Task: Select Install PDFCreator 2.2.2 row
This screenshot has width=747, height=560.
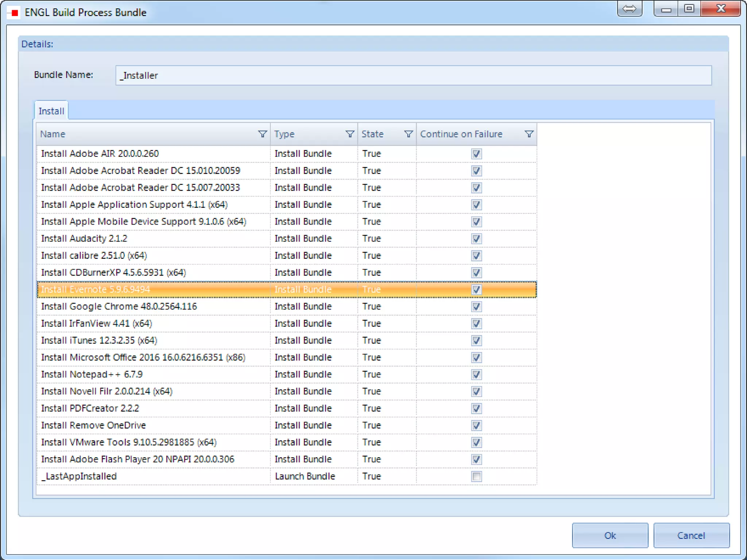Action: tap(287, 408)
